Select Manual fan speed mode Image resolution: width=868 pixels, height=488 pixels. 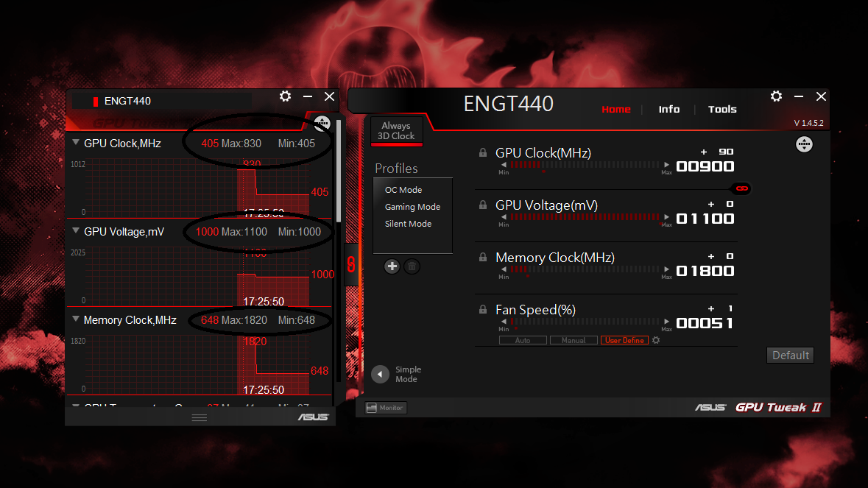[x=574, y=340]
